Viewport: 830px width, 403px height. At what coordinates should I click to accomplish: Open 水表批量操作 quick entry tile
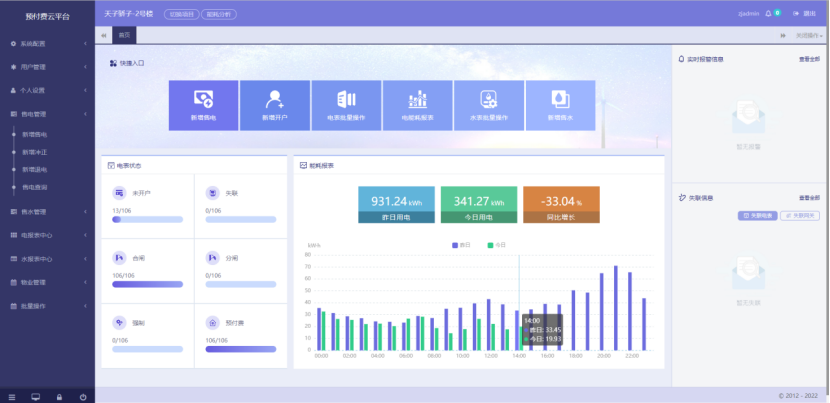[489, 105]
